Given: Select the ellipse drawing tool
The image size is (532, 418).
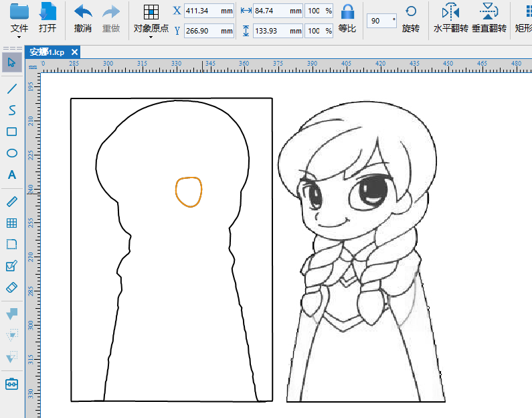Looking at the screenshot, I should [12, 153].
